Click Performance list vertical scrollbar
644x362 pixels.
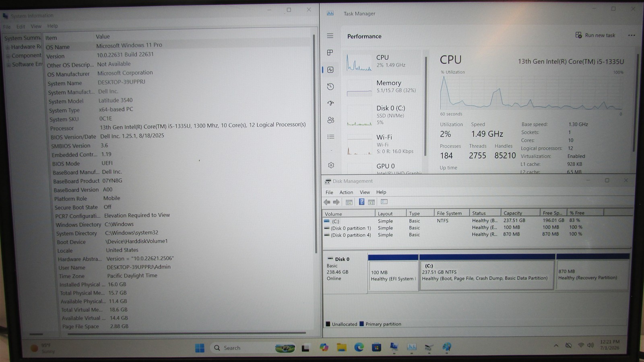426,107
